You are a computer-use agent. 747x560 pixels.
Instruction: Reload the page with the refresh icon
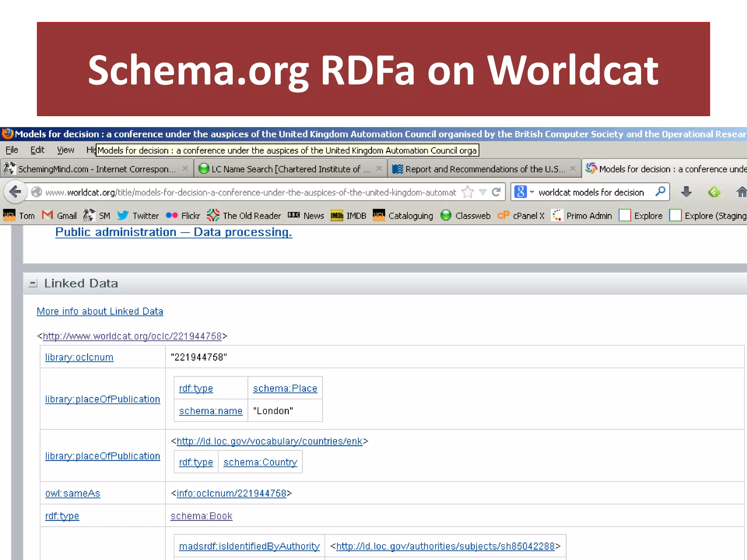(496, 192)
